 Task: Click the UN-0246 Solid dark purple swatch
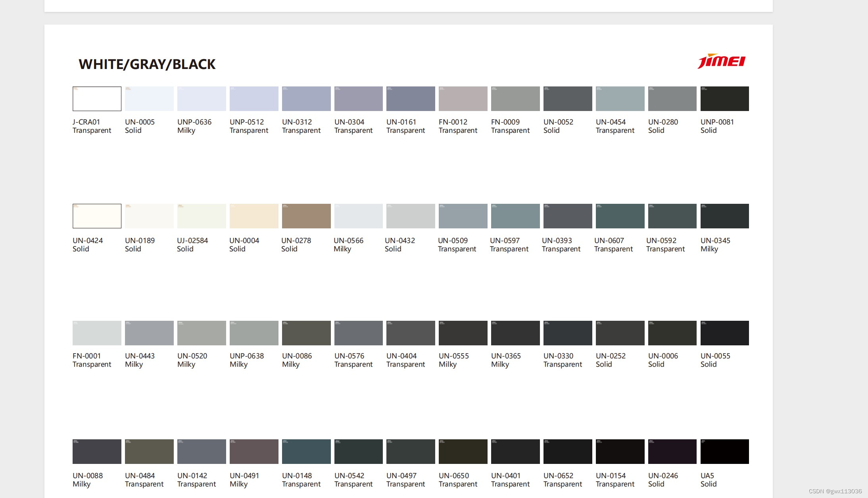coord(672,452)
